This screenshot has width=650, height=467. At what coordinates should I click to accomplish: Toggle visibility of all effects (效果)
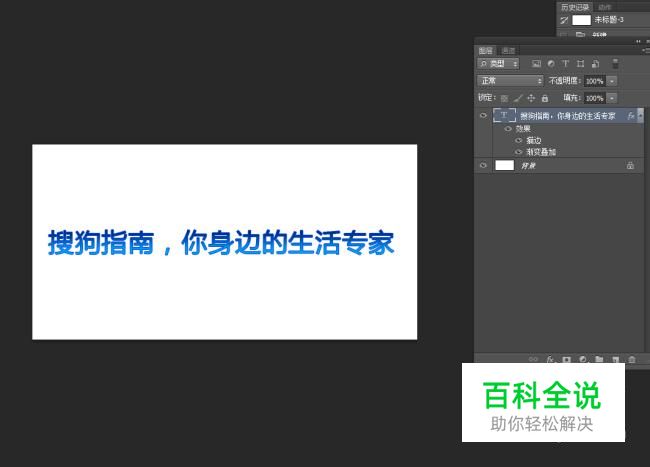[508, 129]
